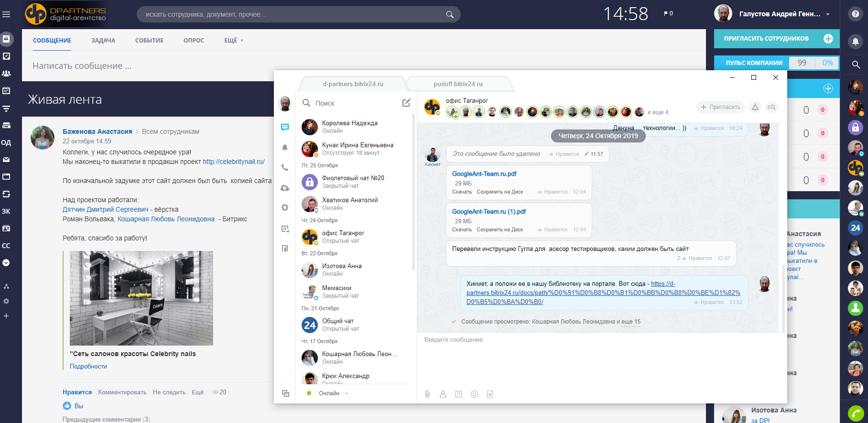Click the portal search magnifier icon
The image size is (868, 423).
pos(450,14)
